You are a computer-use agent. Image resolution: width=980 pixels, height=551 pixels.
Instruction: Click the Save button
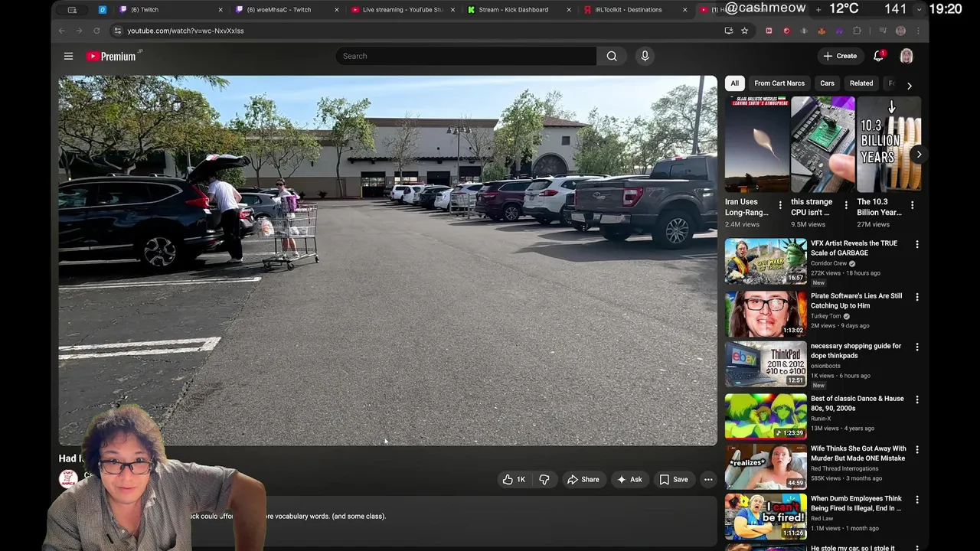pos(674,479)
